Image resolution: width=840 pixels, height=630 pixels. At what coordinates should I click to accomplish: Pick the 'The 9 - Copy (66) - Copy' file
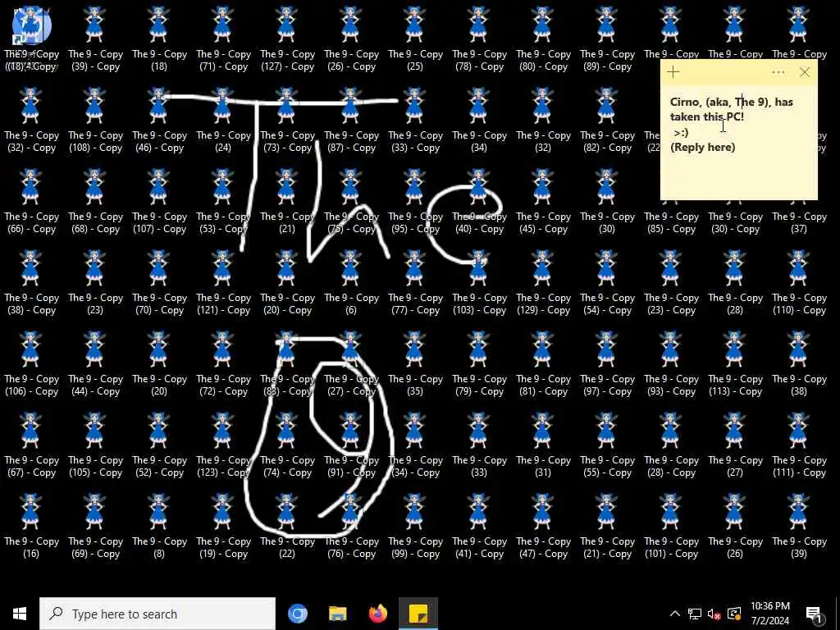point(31,203)
